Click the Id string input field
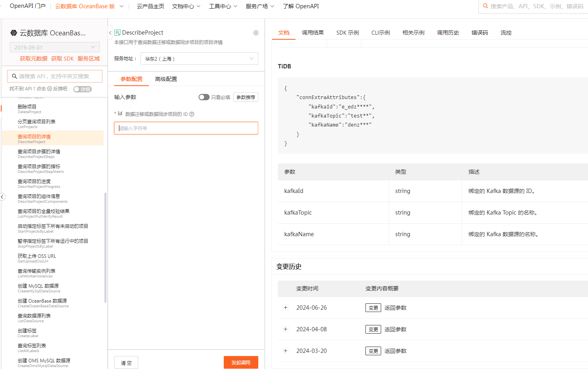 [186, 128]
